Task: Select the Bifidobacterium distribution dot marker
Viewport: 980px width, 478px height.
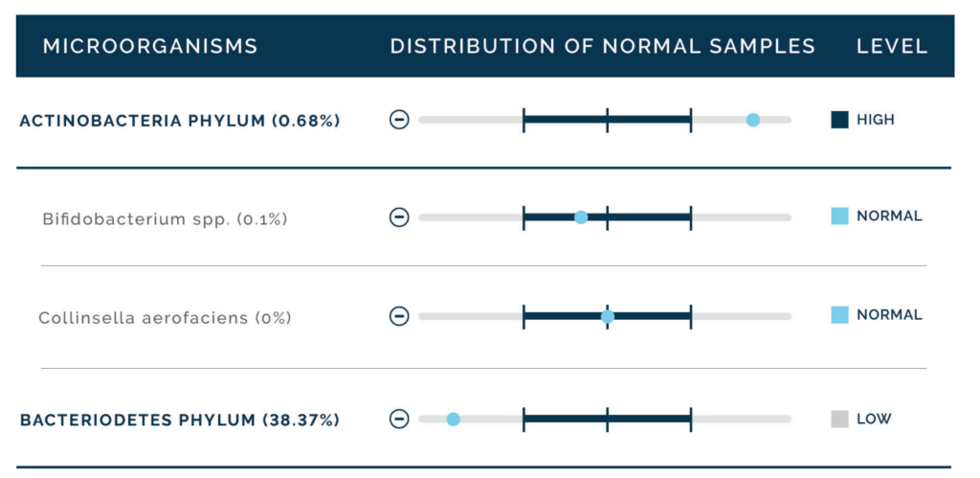Action: [581, 217]
